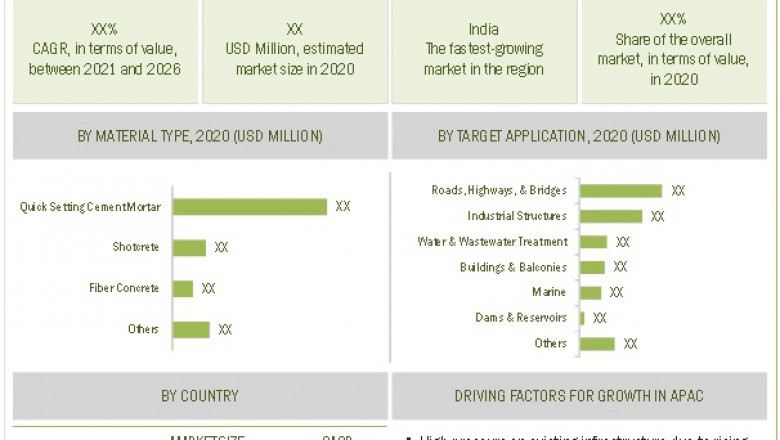Click the By Country section header
780x440 pixels.
pos(200,396)
